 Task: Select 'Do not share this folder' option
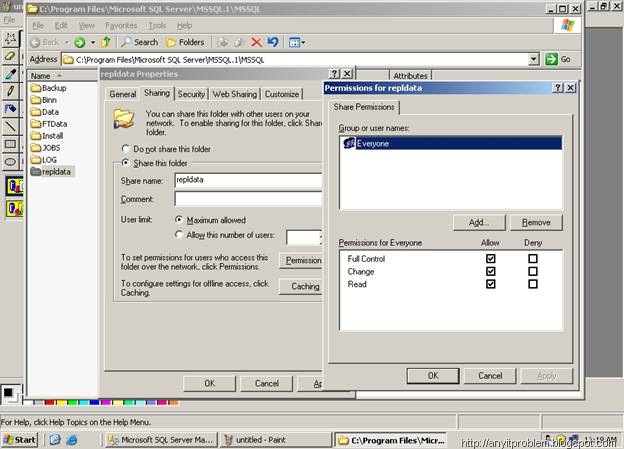coord(125,148)
